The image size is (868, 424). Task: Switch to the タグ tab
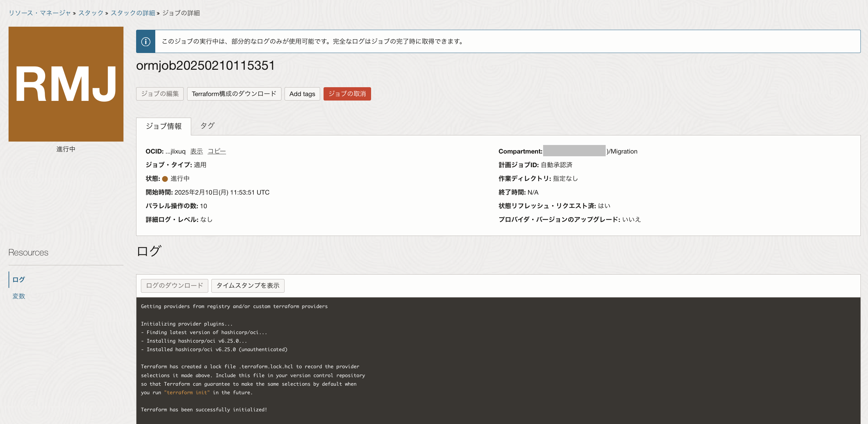[207, 126]
